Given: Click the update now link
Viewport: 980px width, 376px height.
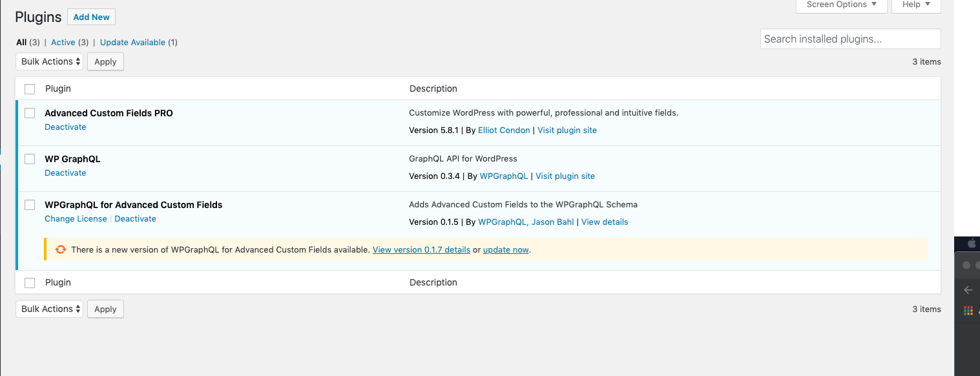Looking at the screenshot, I should tap(506, 249).
